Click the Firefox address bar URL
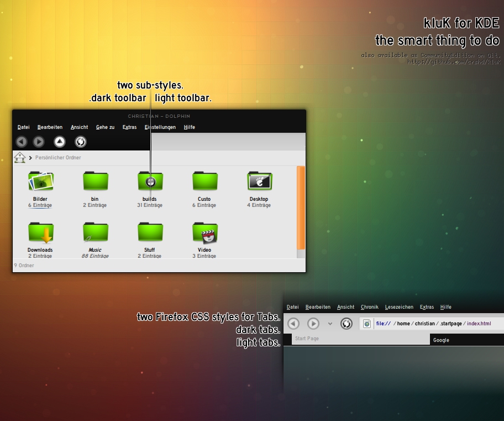 tap(433, 324)
